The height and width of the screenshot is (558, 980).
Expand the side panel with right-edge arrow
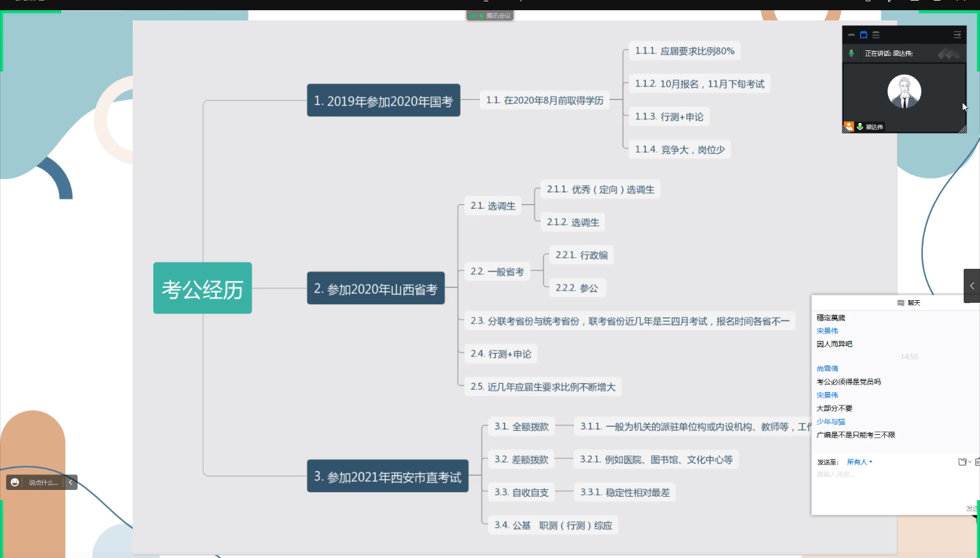[972, 286]
